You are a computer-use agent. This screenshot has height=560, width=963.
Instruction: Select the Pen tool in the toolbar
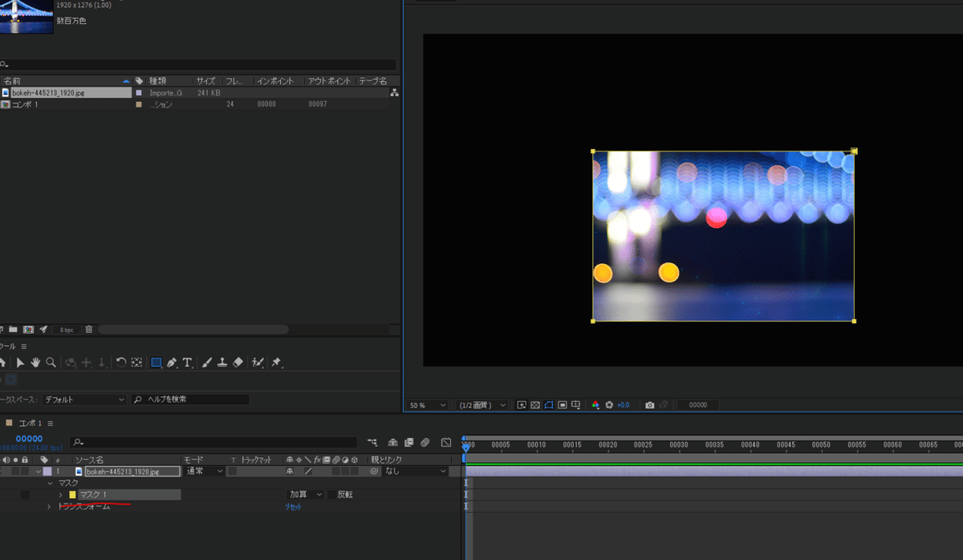coord(172,363)
